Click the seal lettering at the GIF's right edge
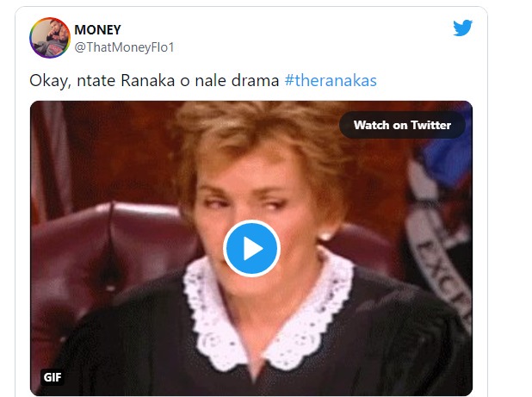This screenshot has height=397, width=532. [441, 264]
